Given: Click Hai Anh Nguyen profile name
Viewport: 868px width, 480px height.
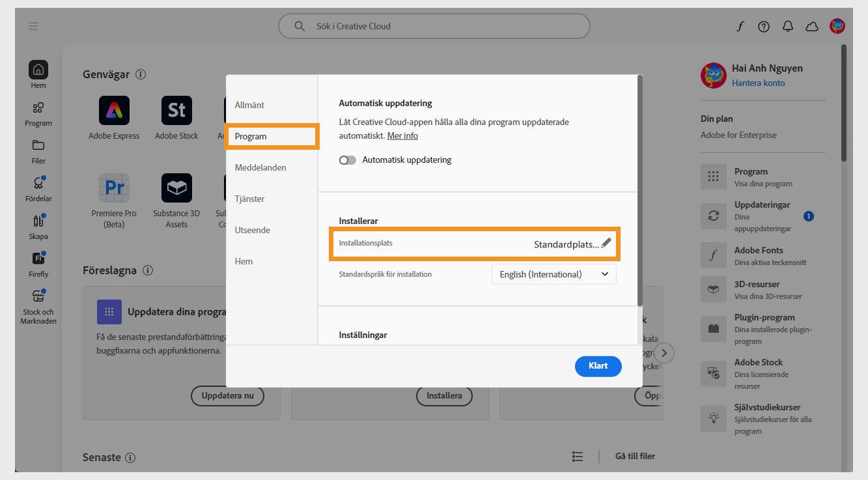Looking at the screenshot, I should click(x=767, y=68).
